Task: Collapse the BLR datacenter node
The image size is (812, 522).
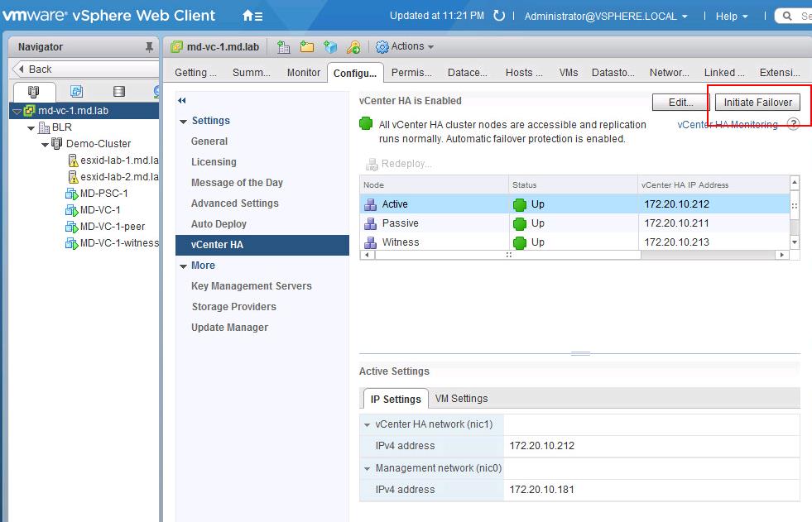Action: click(x=31, y=127)
